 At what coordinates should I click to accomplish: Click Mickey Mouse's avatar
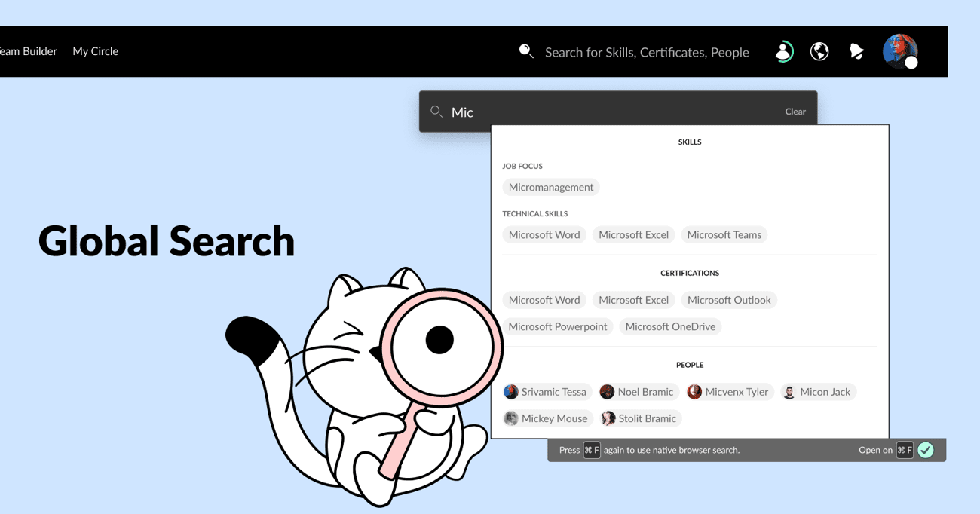[x=511, y=418]
